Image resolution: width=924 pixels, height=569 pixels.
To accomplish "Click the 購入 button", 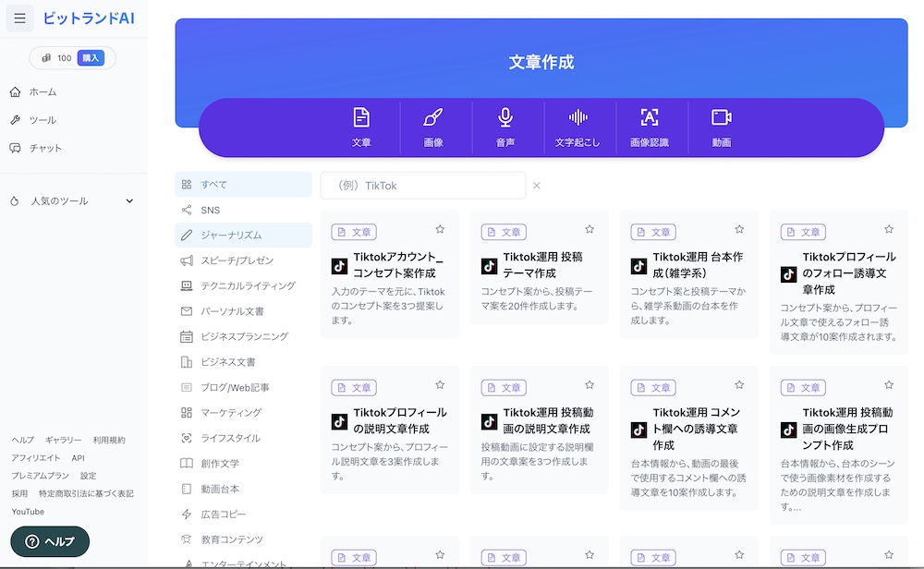I will coord(91,57).
